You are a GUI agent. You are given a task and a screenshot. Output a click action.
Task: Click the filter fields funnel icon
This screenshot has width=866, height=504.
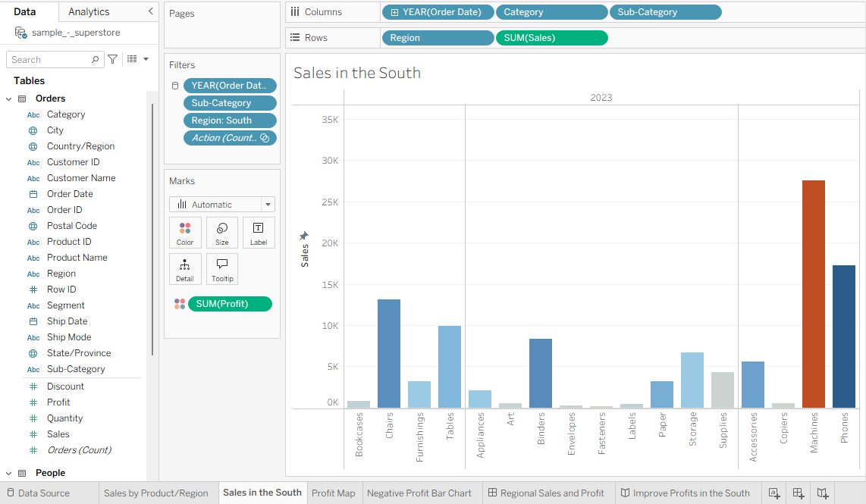(113, 59)
